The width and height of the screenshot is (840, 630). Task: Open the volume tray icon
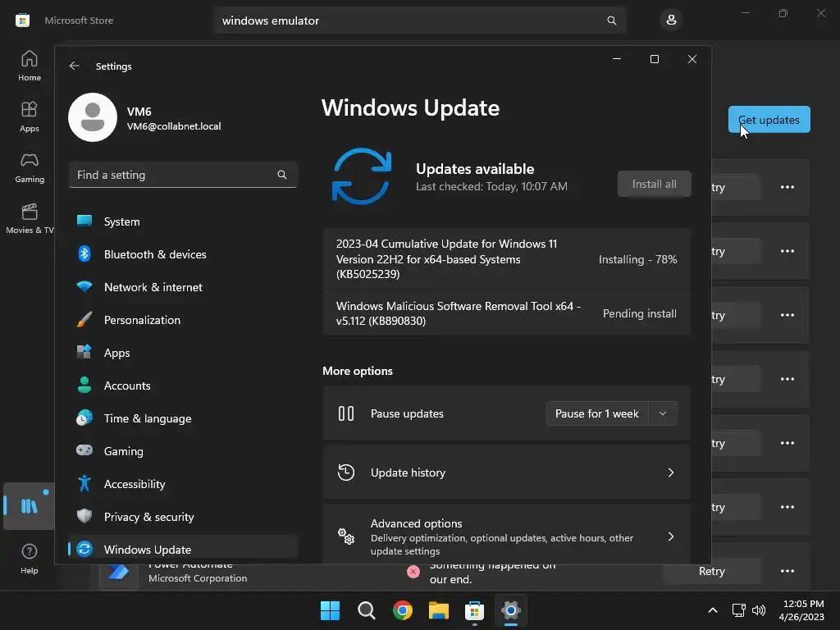click(759, 610)
